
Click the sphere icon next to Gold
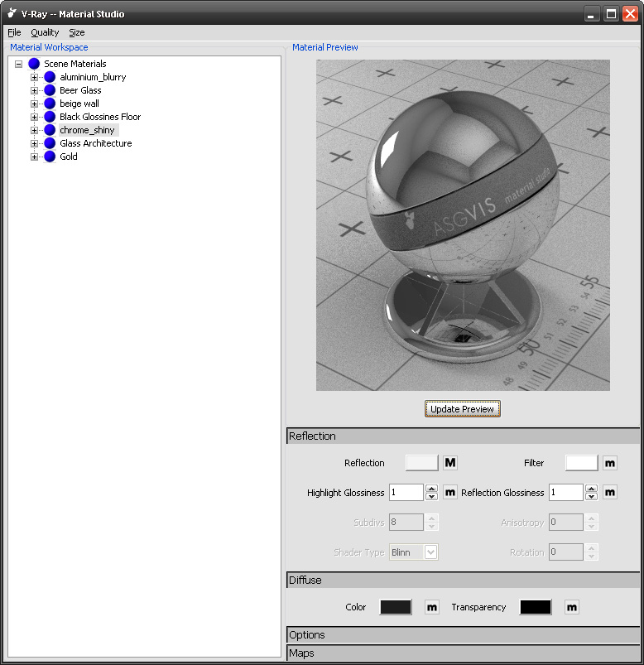tap(50, 157)
